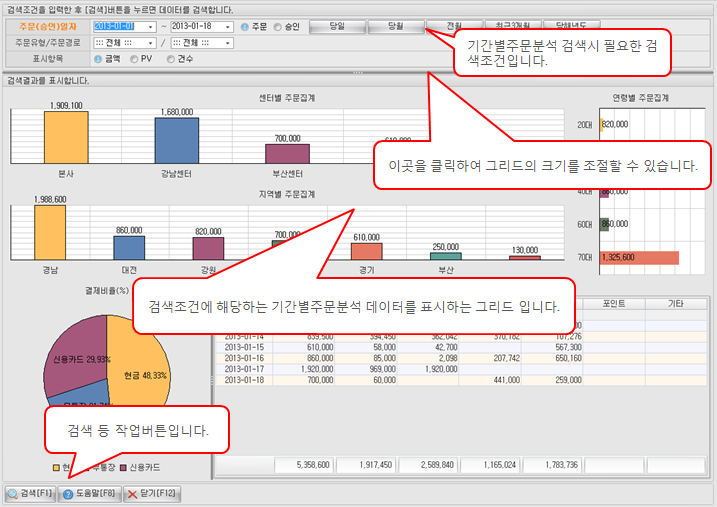Screen dimensions: 717x507
Task: Click the 당월 period button
Action: (x=396, y=27)
